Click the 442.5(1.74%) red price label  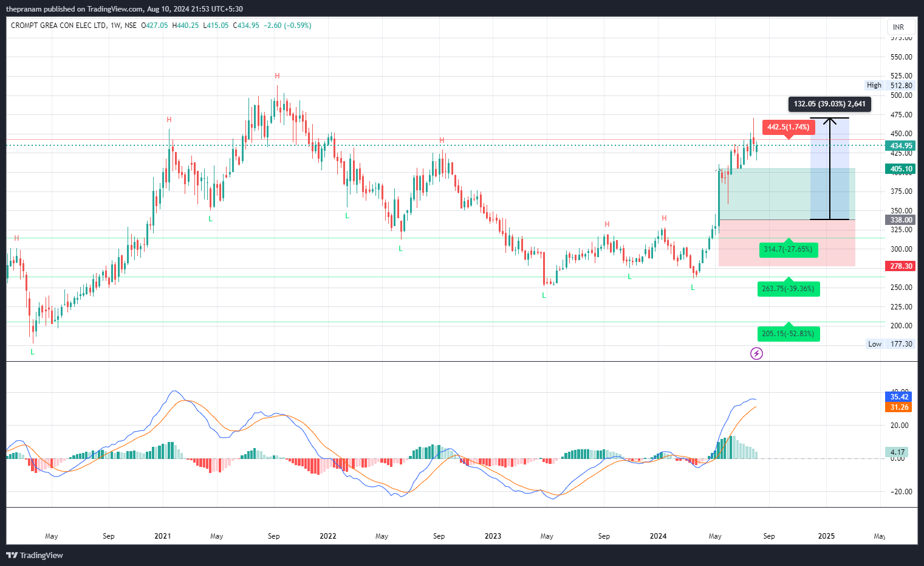click(x=789, y=127)
